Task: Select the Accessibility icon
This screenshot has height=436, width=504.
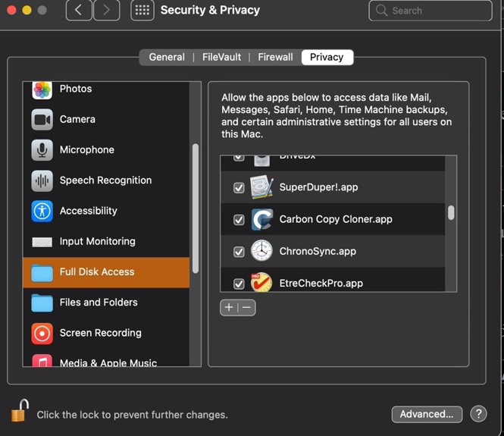Action: [x=42, y=212]
